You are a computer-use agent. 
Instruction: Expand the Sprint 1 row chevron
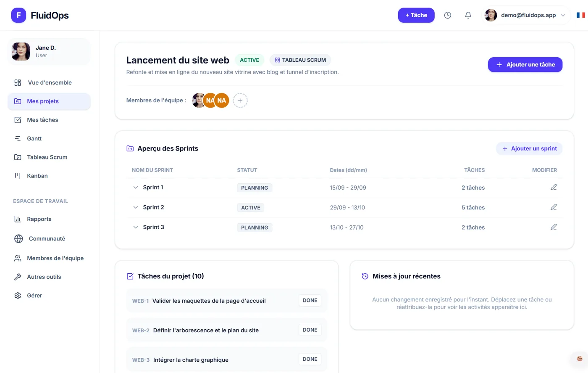point(135,188)
